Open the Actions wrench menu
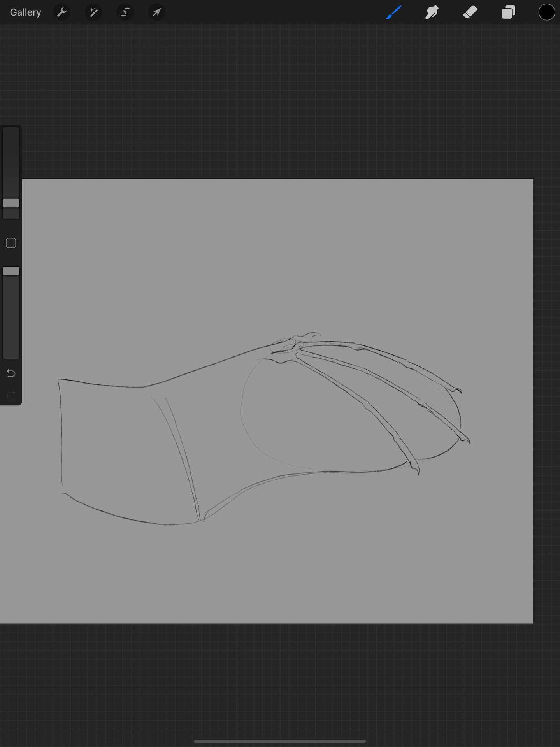Screen dimensions: 560x747 tap(61, 12)
